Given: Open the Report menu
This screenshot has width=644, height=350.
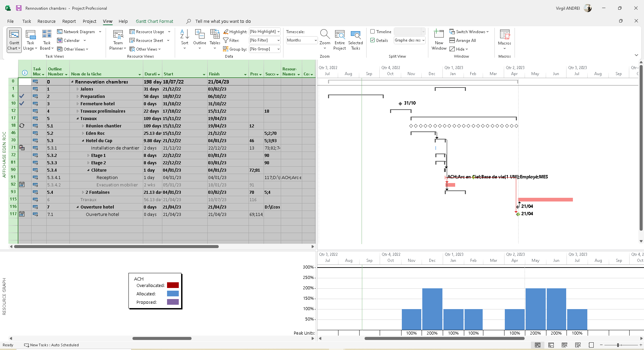Looking at the screenshot, I should pyautogui.click(x=69, y=21).
